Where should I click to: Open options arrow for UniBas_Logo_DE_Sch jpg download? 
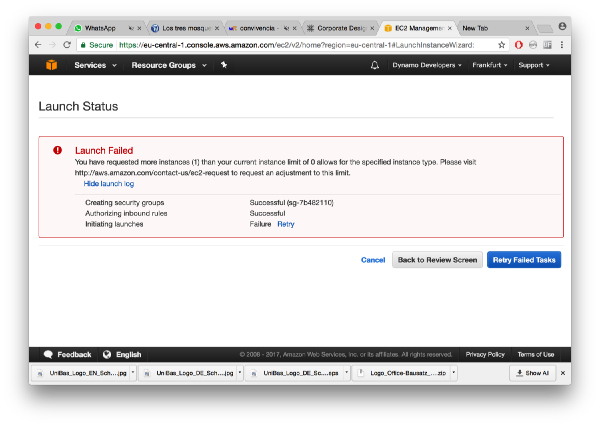tap(240, 372)
